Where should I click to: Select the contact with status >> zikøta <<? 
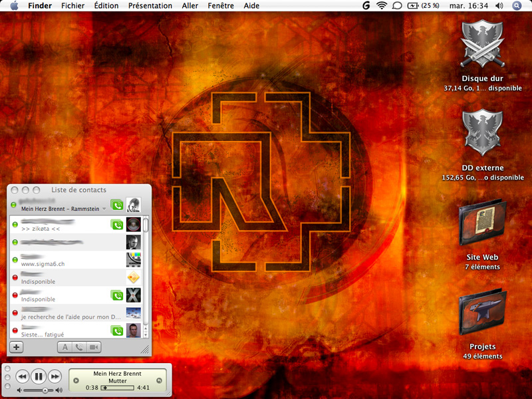click(x=76, y=225)
